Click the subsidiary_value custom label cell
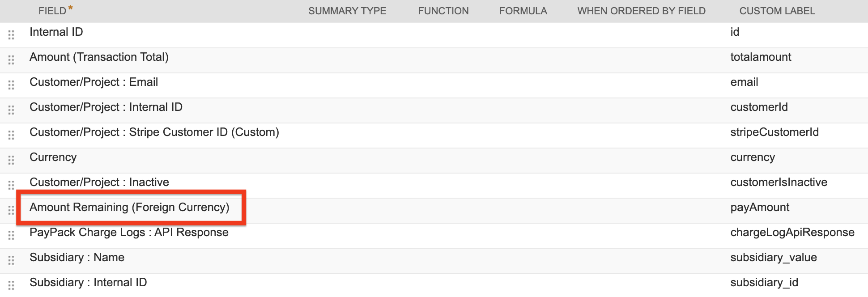This screenshot has width=868, height=297. [x=774, y=257]
